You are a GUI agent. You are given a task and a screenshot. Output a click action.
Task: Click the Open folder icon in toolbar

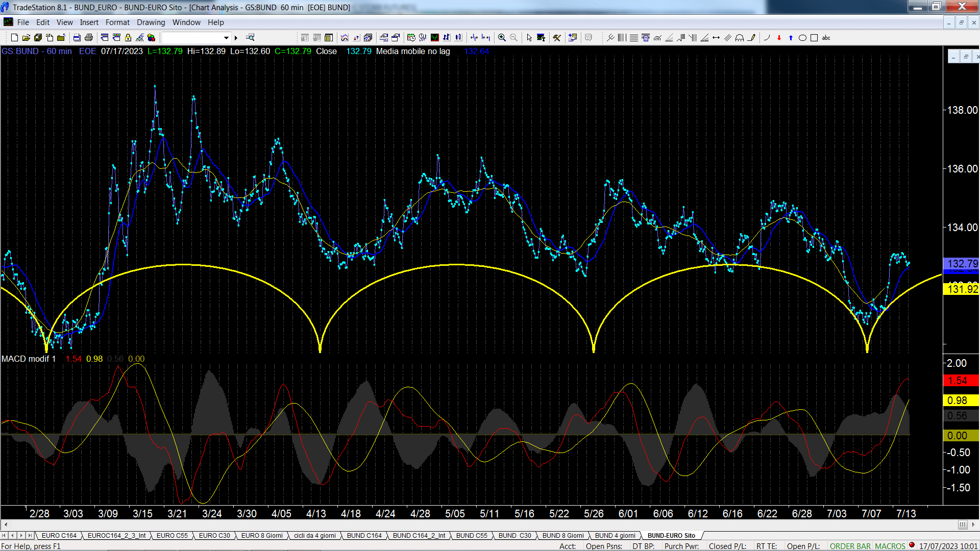pyautogui.click(x=26, y=37)
